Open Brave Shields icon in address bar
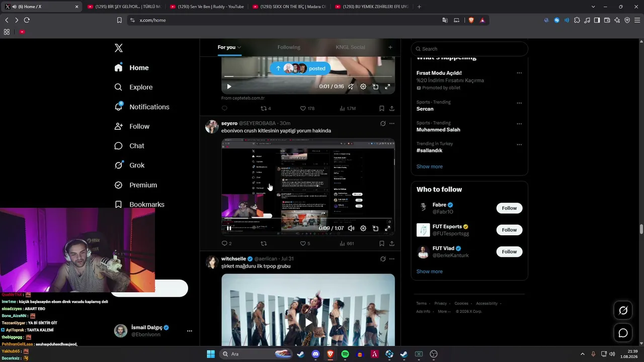Image resolution: width=644 pixels, height=362 pixels. pyautogui.click(x=471, y=20)
